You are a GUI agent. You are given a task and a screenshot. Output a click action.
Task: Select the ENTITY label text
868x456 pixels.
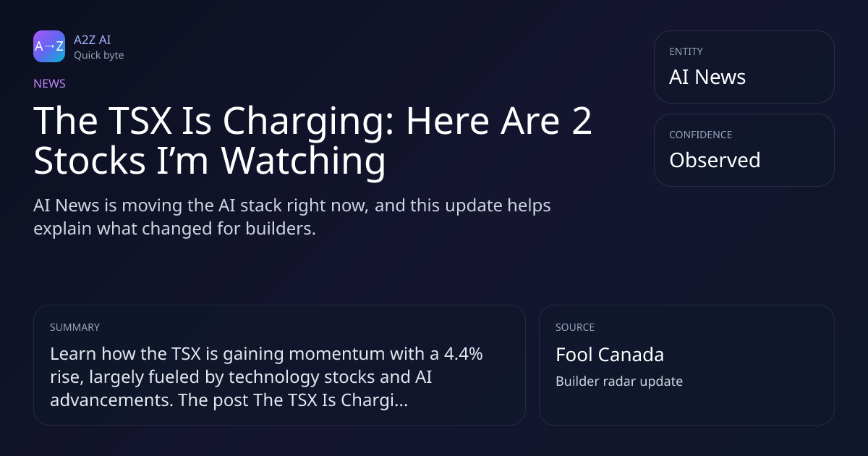[686, 51]
